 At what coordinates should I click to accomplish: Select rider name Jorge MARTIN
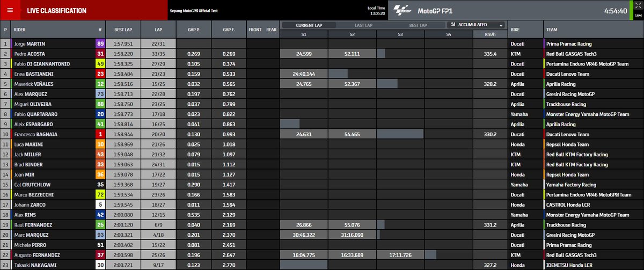(x=30, y=43)
